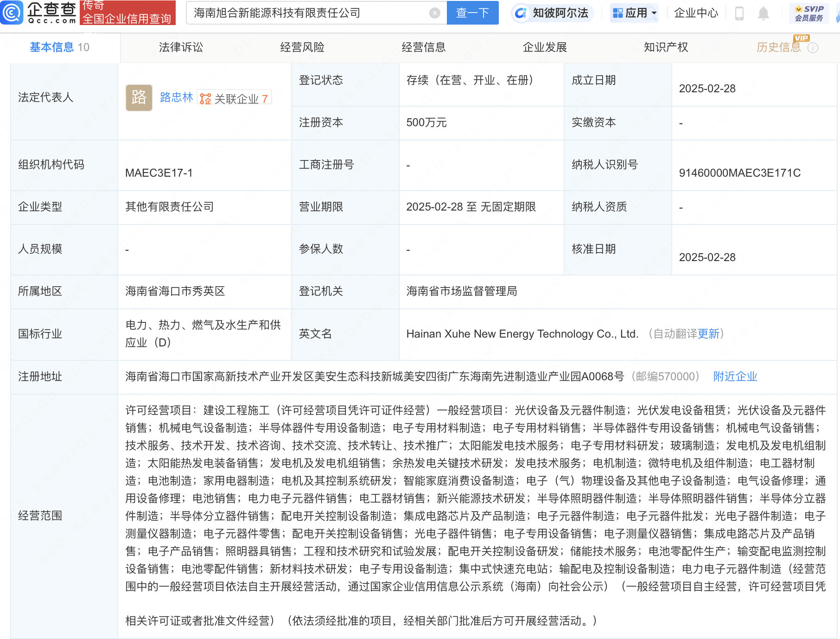Switch to the 企业发展 tab

click(545, 47)
